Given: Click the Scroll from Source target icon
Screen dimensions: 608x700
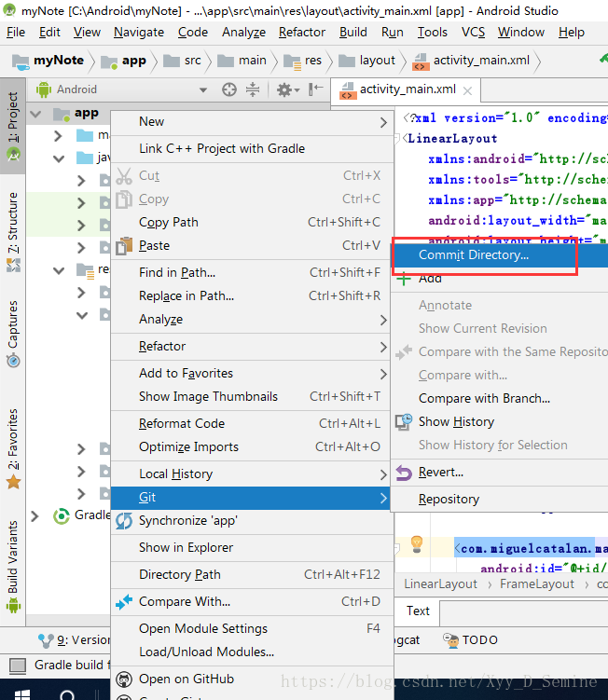Looking at the screenshot, I should click(x=229, y=89).
